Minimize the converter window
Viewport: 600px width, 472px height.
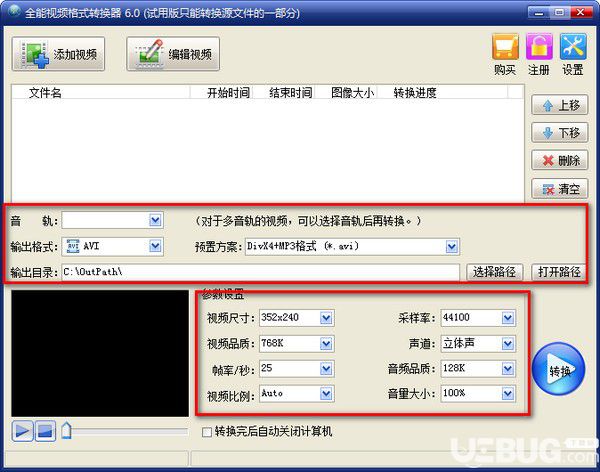(539, 13)
